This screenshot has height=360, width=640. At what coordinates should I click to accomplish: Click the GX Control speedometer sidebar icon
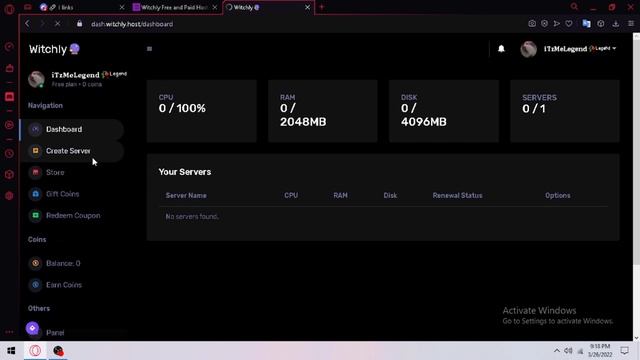(9, 47)
